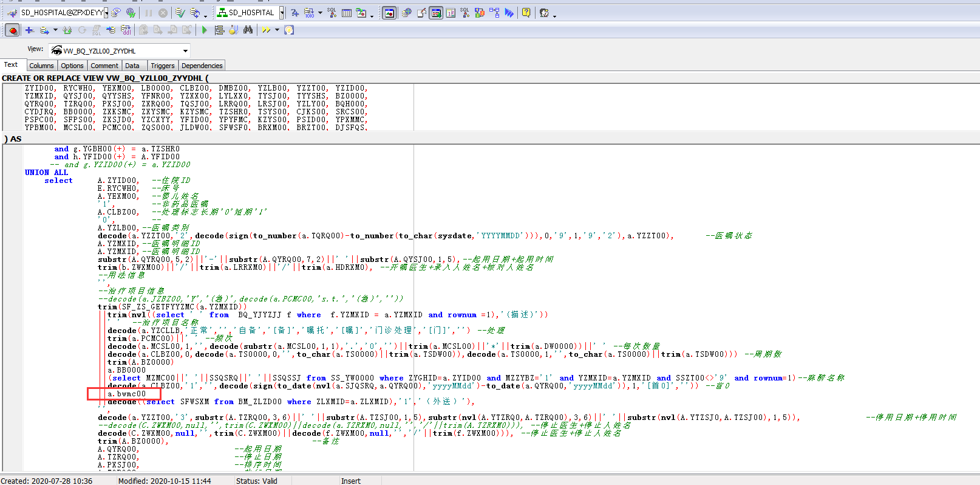Click the binoculars find icon

click(x=248, y=30)
